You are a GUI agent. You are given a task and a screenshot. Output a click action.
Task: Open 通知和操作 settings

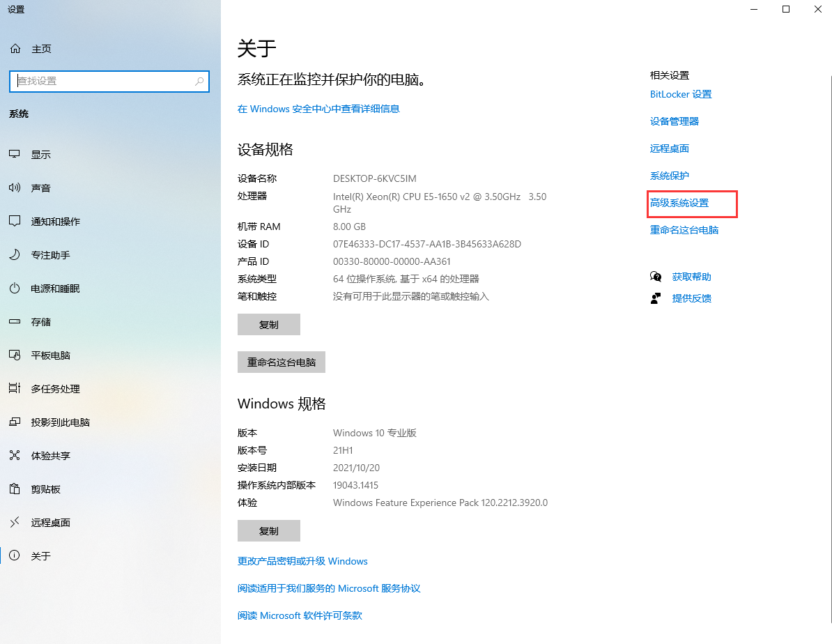click(52, 221)
